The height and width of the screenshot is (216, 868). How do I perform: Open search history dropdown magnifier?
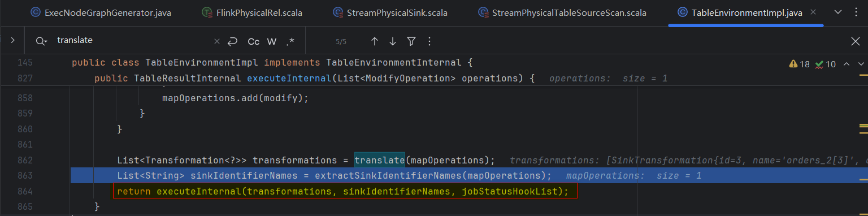(x=41, y=41)
